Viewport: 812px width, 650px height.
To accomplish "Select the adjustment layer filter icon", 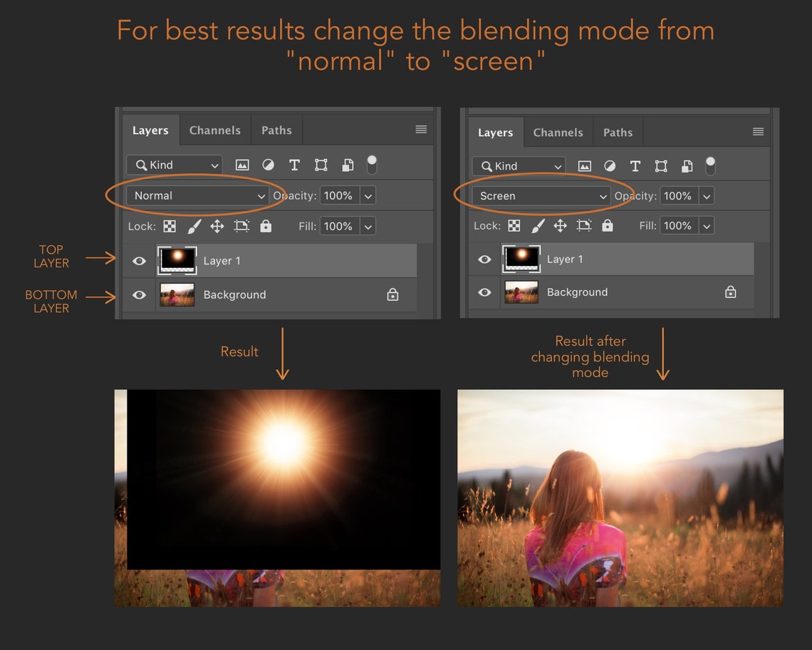I will 269,165.
